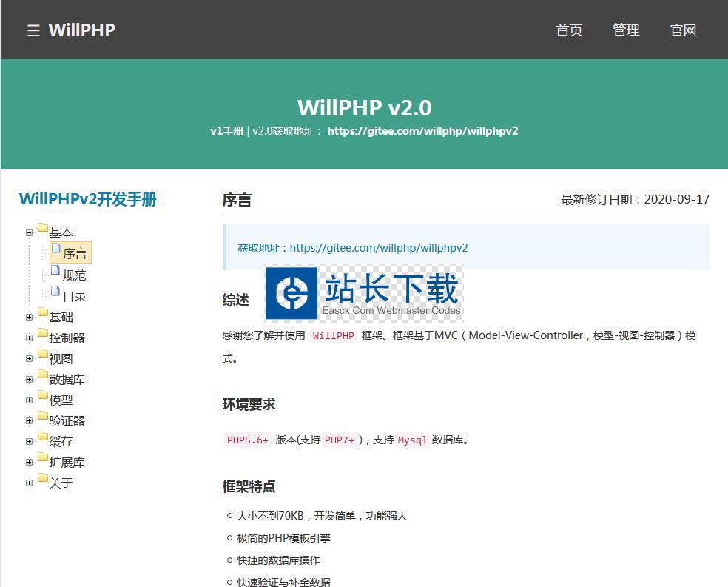Select the 关于 folder label

click(x=61, y=483)
